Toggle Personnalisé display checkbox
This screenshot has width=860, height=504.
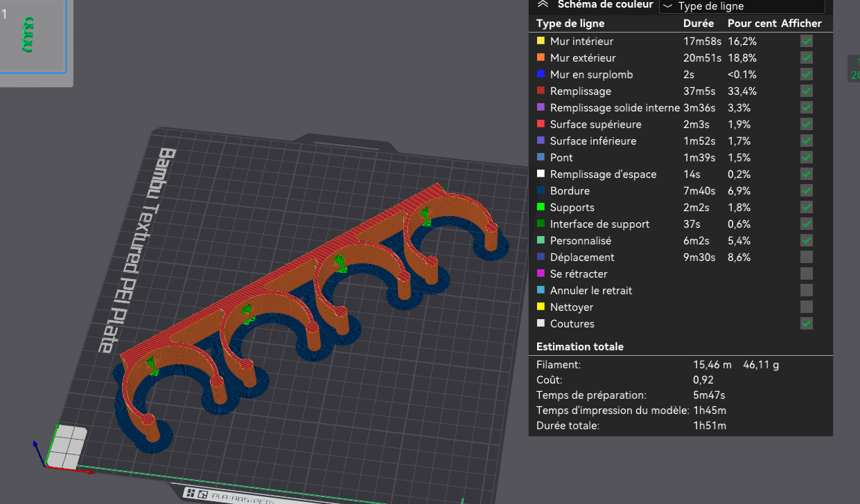[x=806, y=241]
